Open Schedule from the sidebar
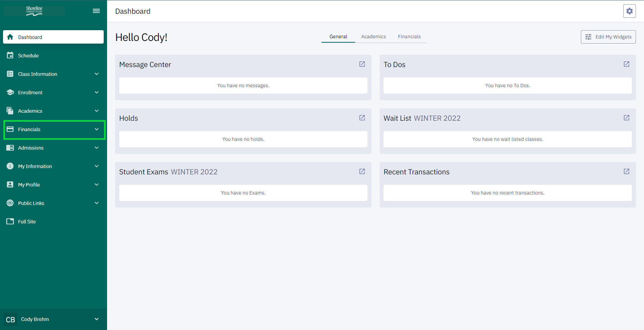The image size is (644, 330). [53, 55]
